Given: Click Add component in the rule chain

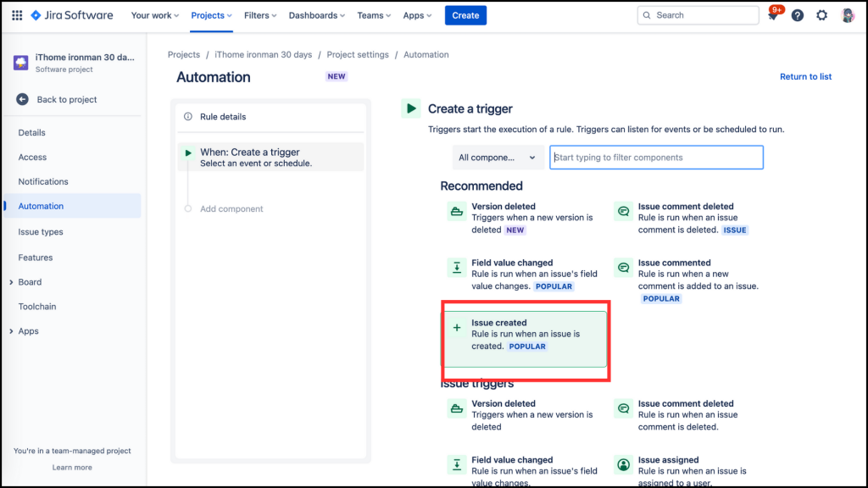Looking at the screenshot, I should tap(231, 209).
